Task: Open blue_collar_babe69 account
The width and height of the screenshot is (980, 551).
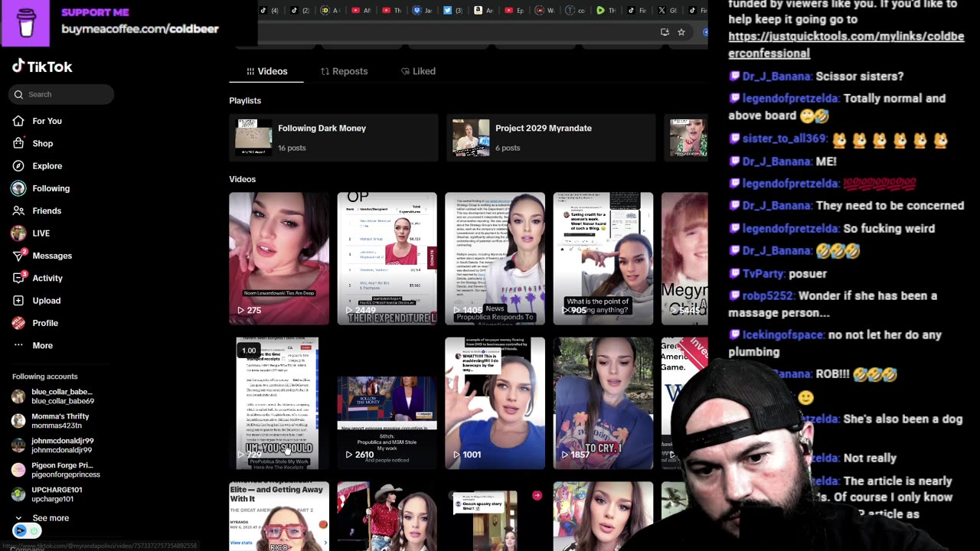Action: (x=54, y=396)
